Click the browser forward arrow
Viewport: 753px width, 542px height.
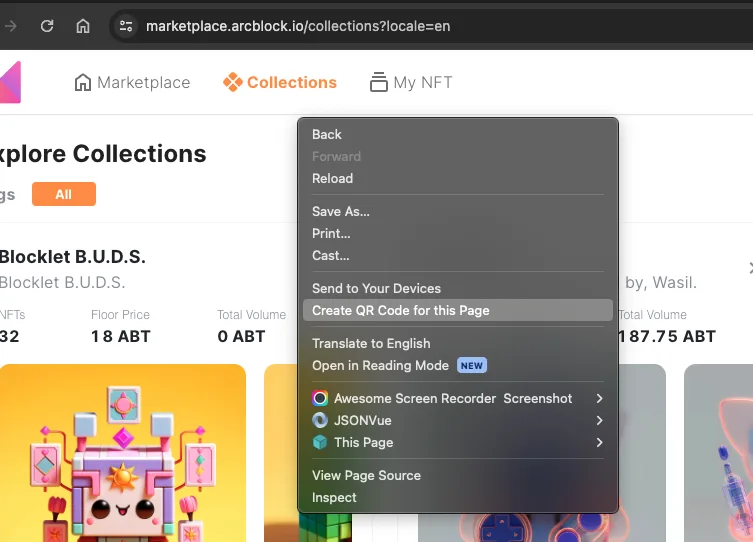[x=10, y=26]
